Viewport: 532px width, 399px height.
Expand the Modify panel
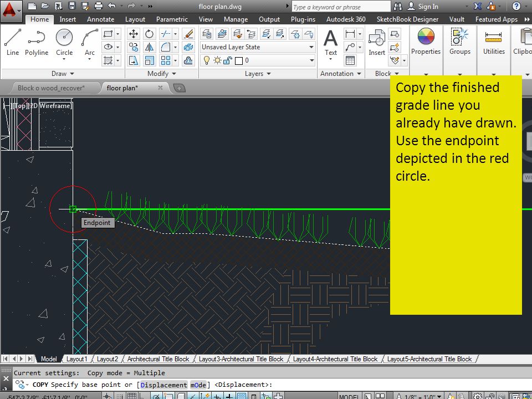[162, 74]
